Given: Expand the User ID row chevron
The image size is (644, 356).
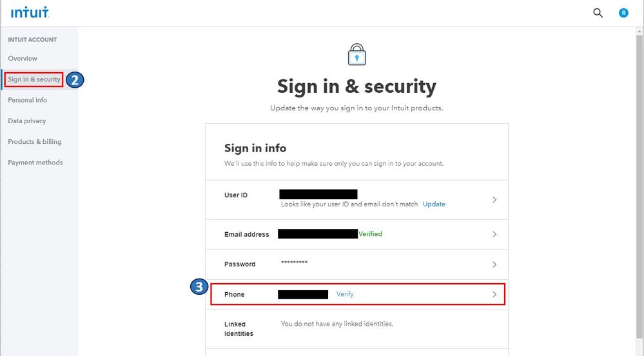Looking at the screenshot, I should (x=494, y=200).
